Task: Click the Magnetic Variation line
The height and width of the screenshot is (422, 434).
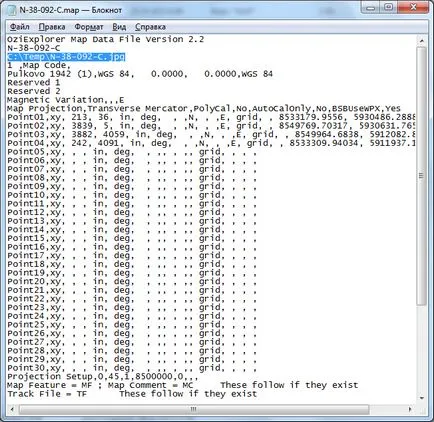Action: 66,100
